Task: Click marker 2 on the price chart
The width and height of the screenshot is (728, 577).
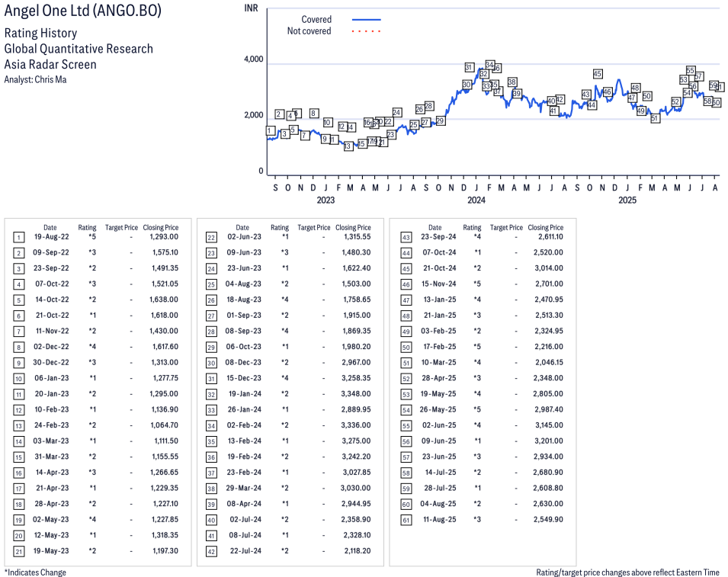Action: [279, 114]
